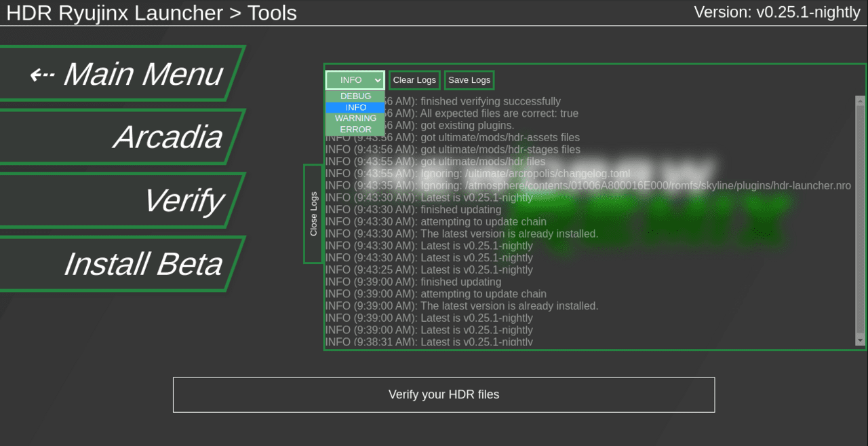
Task: Click the 9:39:00 AM 'finished updating' log line
Action: [414, 282]
